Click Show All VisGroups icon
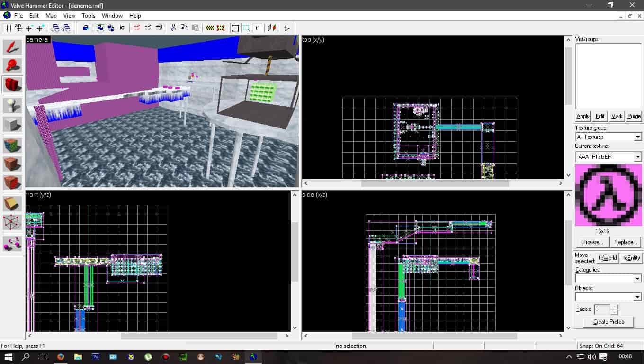This screenshot has width=644, height=364. pos(159,28)
